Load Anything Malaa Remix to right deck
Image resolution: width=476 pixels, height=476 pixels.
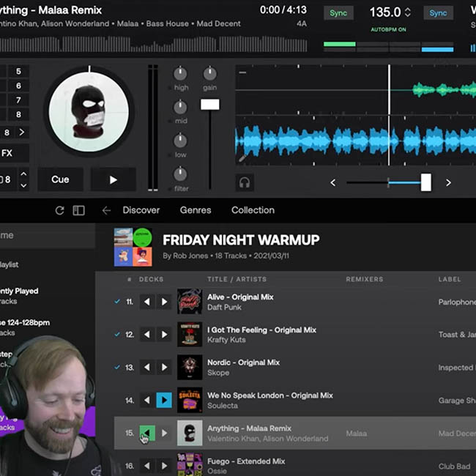click(164, 433)
